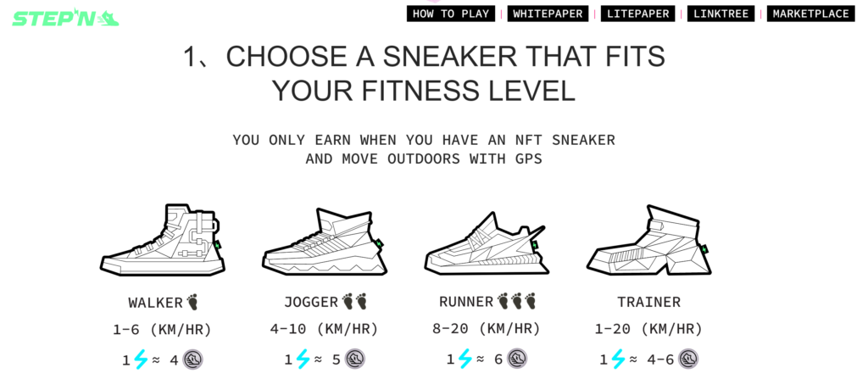Click the footprint icon next to WALKER
The image size is (868, 390).
click(192, 302)
